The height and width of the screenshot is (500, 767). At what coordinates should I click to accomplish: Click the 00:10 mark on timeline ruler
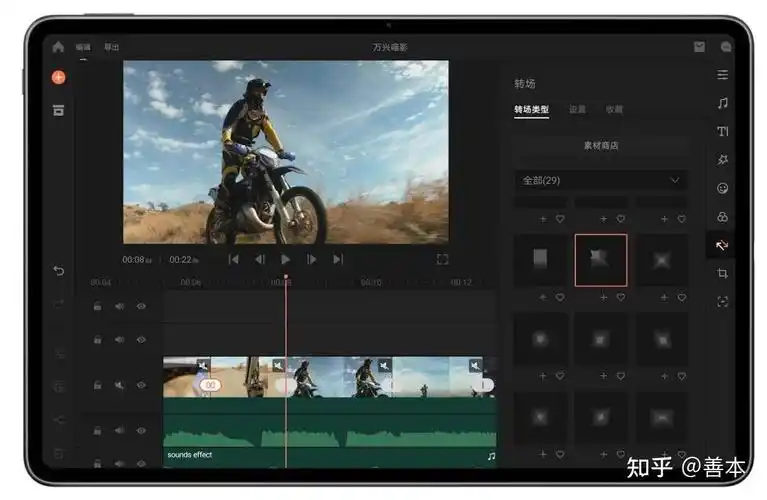(371, 282)
